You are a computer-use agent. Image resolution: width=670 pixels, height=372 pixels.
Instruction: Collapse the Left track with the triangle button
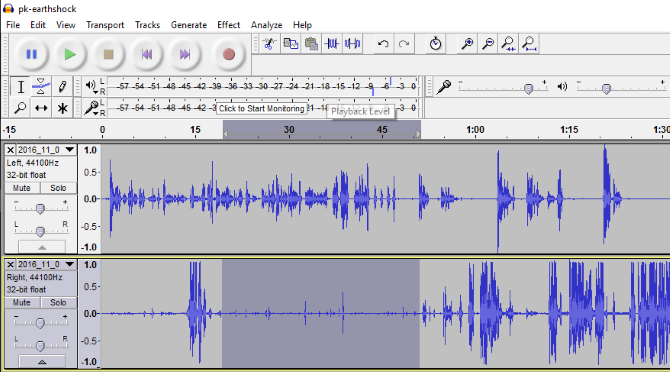coord(42,247)
